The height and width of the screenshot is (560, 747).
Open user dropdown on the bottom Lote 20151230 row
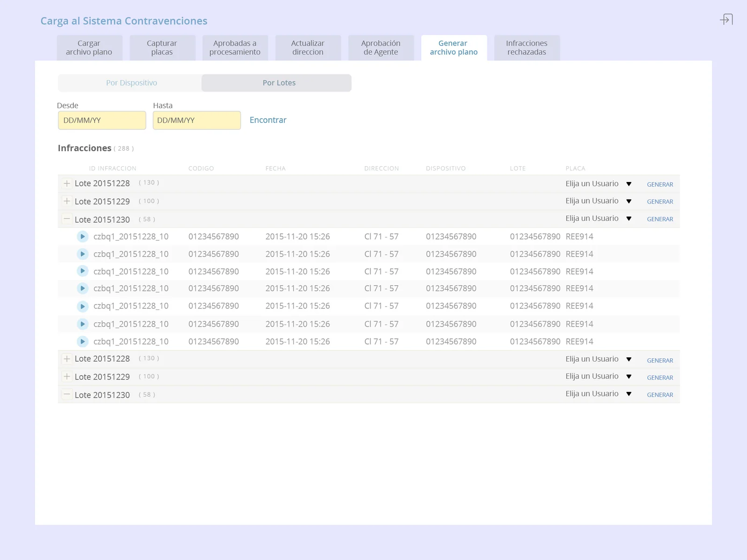(x=599, y=394)
